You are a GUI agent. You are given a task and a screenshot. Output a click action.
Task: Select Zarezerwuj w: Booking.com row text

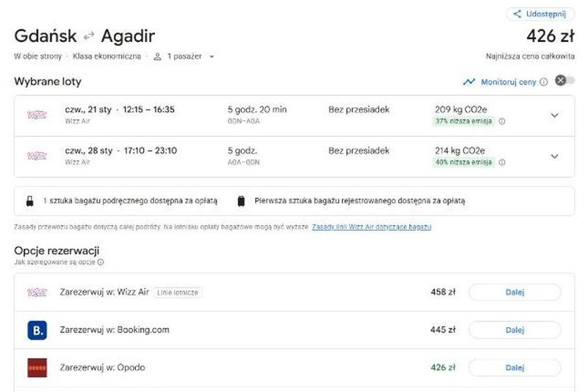point(115,329)
